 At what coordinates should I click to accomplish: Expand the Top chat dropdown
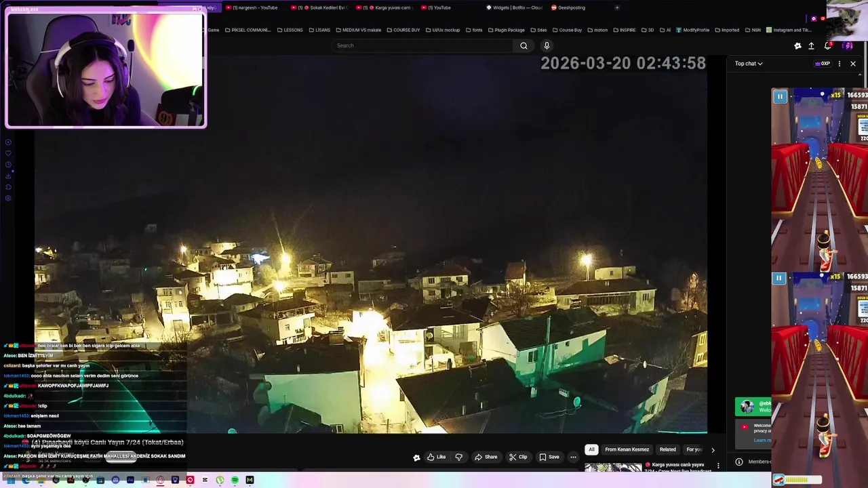pos(749,64)
